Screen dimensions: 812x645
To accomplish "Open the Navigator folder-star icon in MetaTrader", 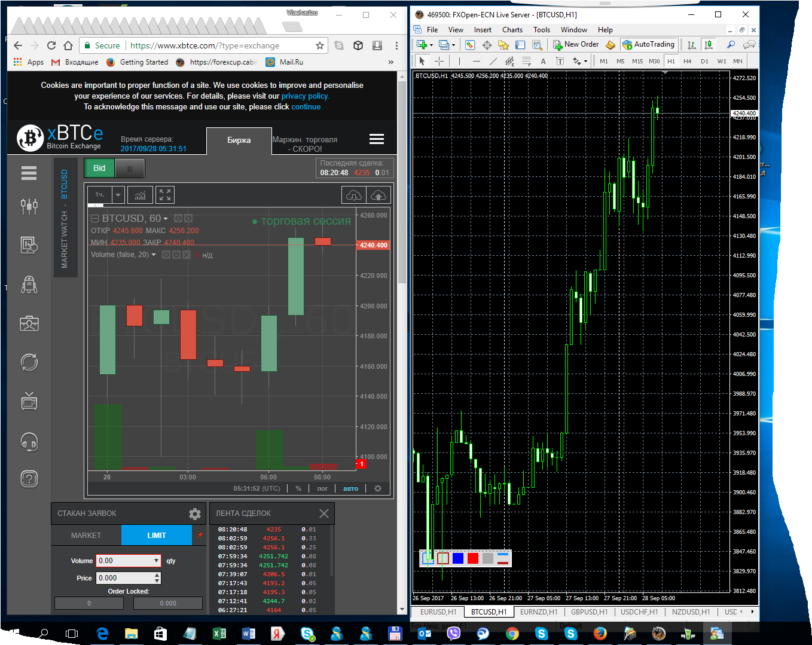I will click(x=503, y=45).
